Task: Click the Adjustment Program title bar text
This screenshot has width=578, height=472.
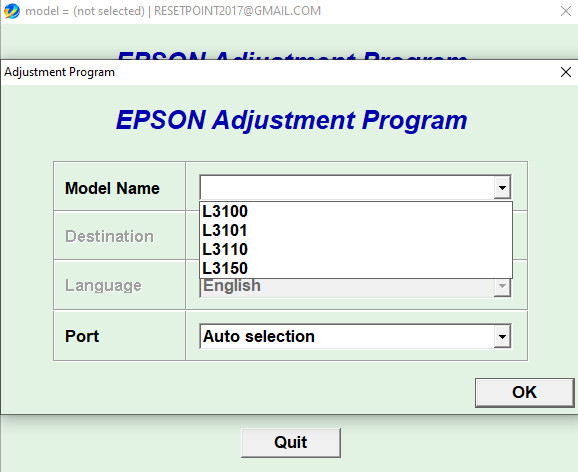Action: coord(59,72)
